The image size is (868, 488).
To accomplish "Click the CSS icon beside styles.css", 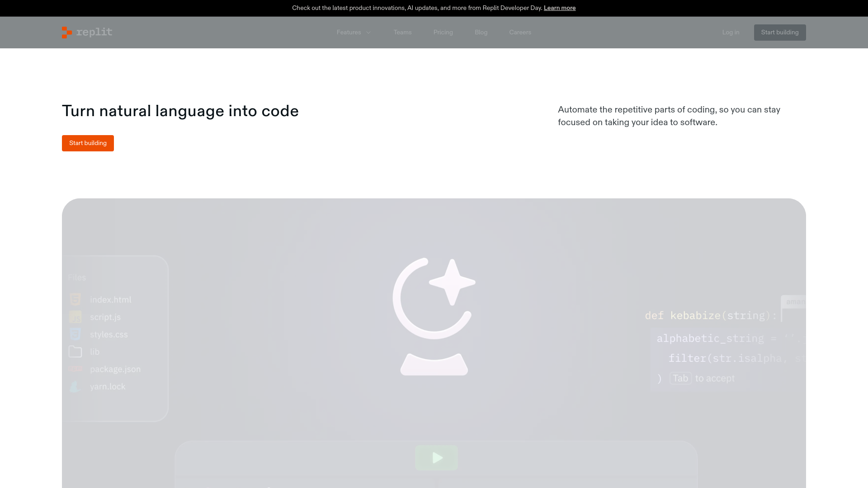I will point(75,334).
